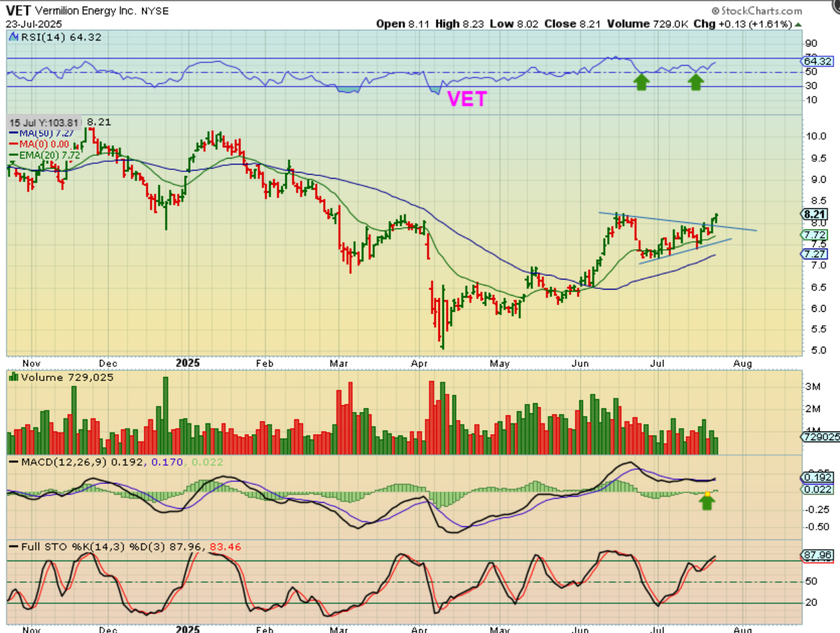This screenshot has height=633, width=840.
Task: Click the 0.192 MACD value tag
Action: (x=819, y=477)
